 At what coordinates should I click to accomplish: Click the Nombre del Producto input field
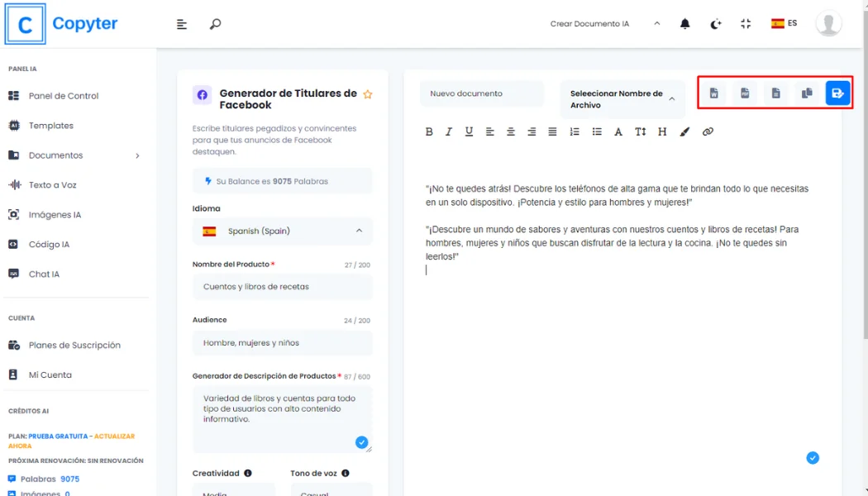pos(282,287)
